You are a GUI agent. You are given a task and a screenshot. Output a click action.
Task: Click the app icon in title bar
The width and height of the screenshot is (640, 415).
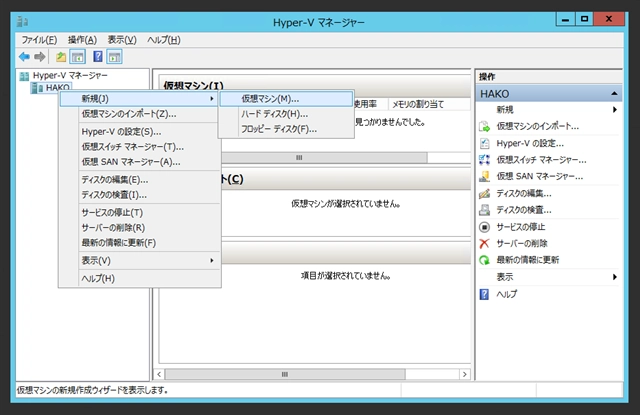point(22,22)
